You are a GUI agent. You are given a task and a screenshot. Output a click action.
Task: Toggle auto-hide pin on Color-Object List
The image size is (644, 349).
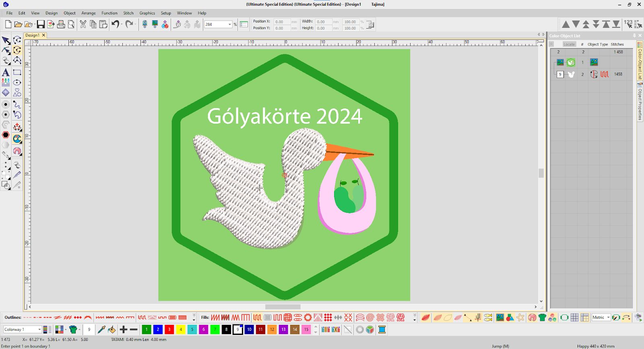click(x=634, y=35)
